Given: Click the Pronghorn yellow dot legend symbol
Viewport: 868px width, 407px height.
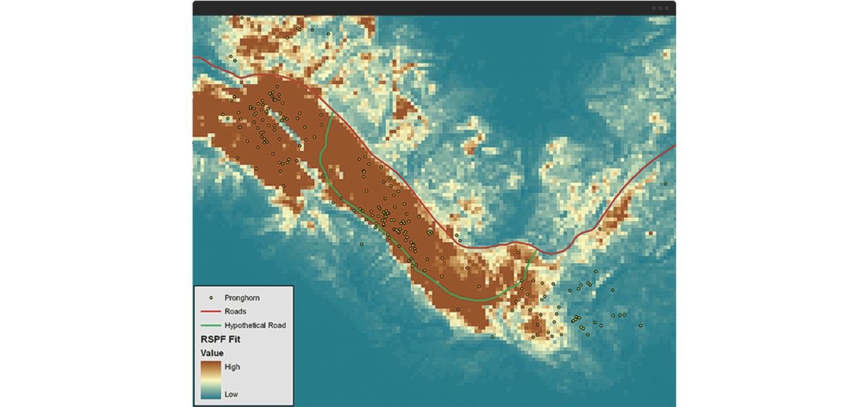Looking at the screenshot, I should [x=211, y=298].
